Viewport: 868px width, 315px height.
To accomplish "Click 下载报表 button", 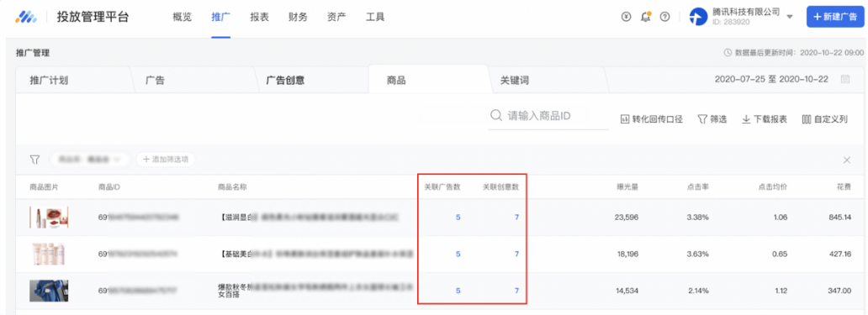I will (765, 119).
